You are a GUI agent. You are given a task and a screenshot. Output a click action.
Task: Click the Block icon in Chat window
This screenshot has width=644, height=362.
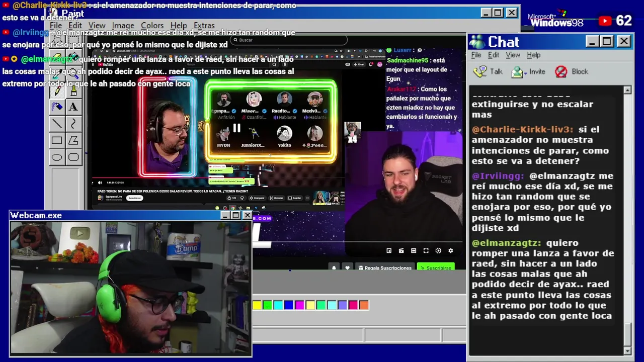point(561,71)
